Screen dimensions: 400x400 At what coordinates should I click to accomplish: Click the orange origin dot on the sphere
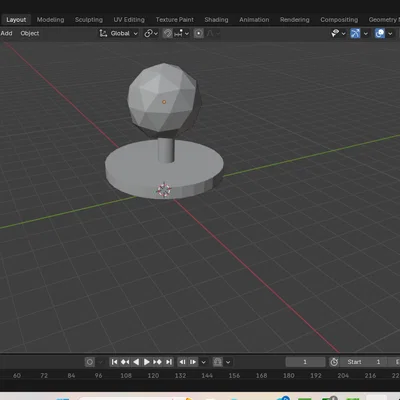tap(164, 102)
